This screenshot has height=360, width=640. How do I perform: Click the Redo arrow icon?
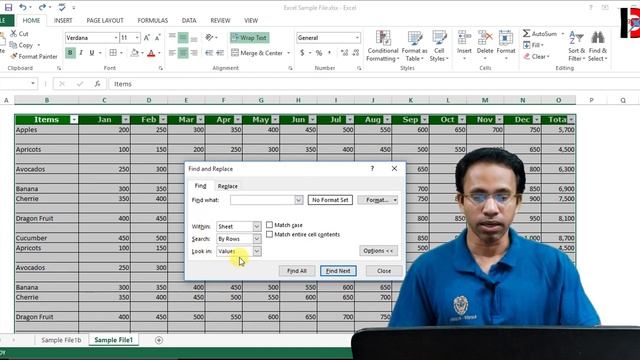point(42,7)
